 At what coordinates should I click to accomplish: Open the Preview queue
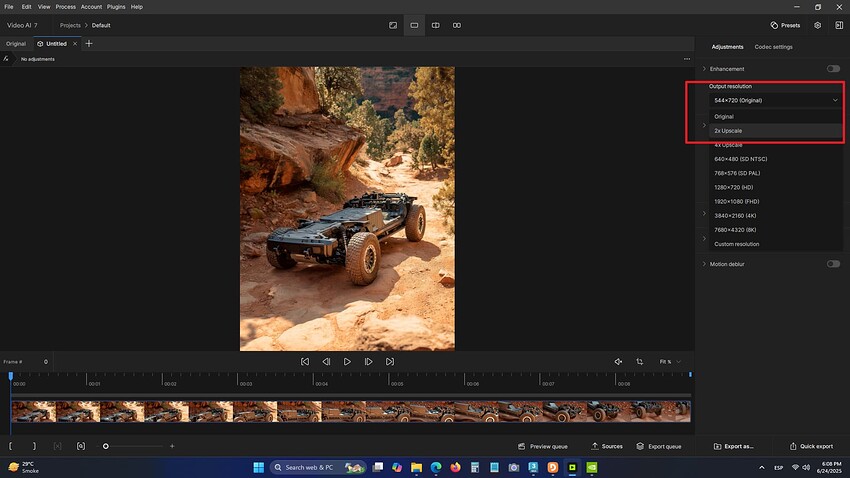[543, 446]
